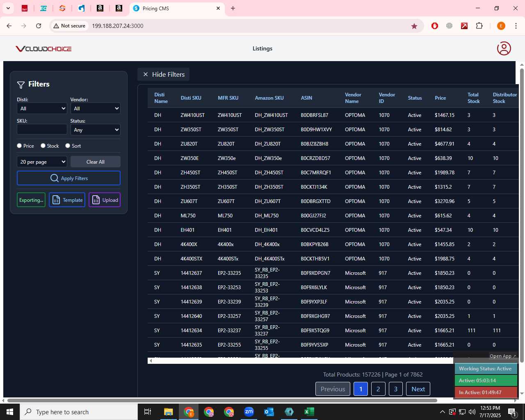
Task: Open the Chrome three-dot menu
Action: (516, 26)
